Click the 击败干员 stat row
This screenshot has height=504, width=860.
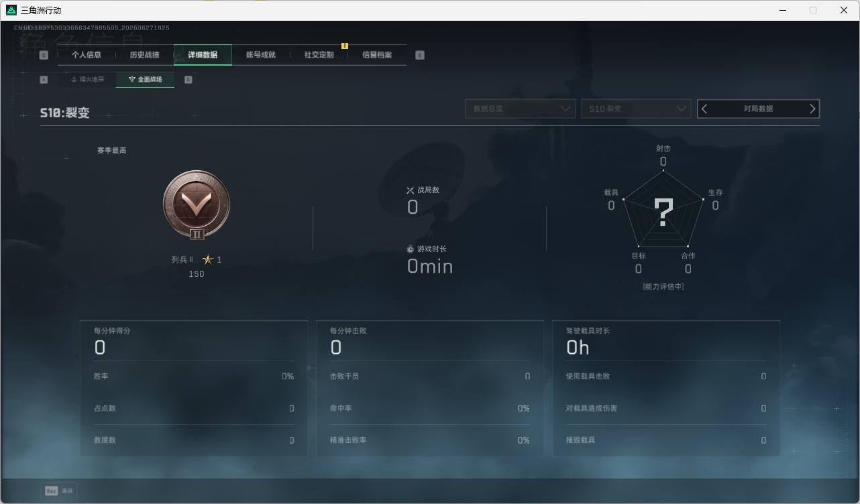tap(430, 377)
